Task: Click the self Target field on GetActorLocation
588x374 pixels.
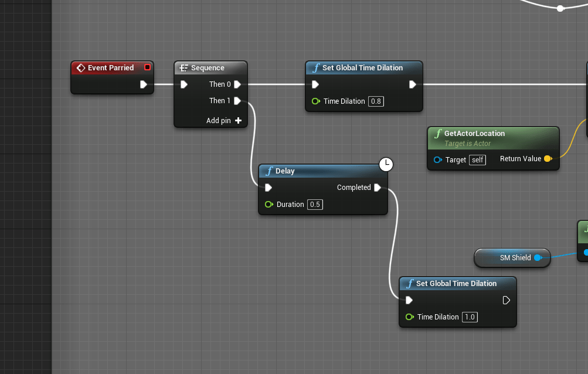Action: [477, 159]
